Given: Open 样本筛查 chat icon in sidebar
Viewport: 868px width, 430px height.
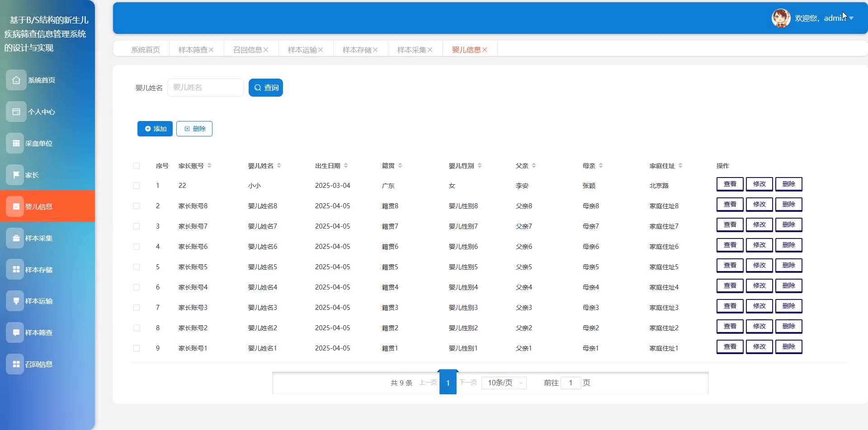Looking at the screenshot, I should (16, 332).
